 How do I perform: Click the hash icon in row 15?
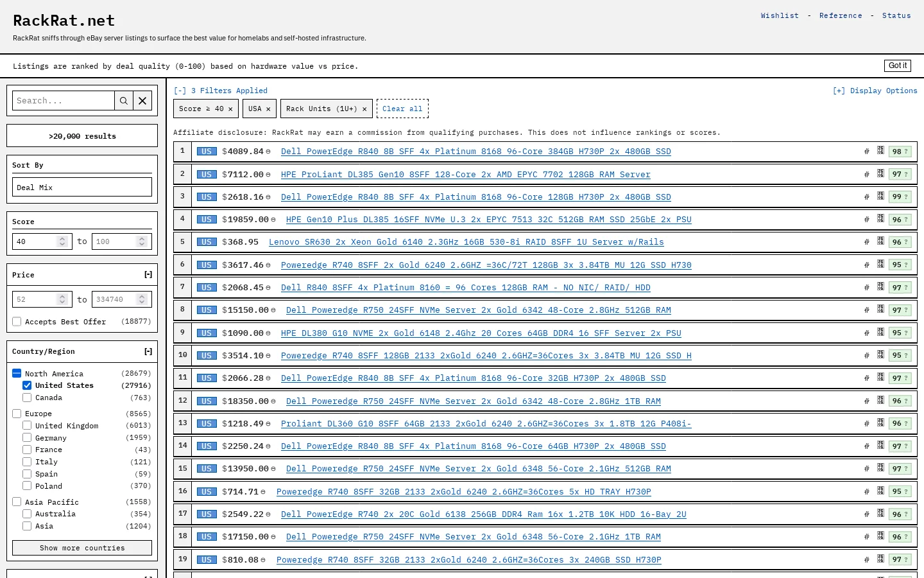point(866,469)
